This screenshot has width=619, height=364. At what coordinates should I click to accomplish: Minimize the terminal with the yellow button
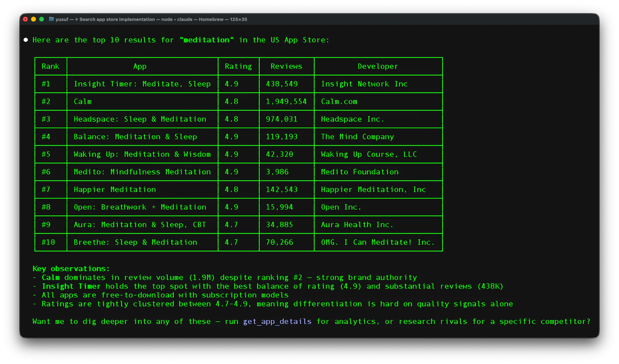[x=33, y=19]
